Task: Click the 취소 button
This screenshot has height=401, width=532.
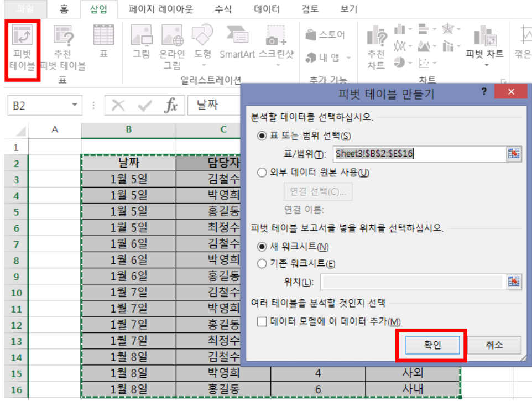Action: (494, 345)
